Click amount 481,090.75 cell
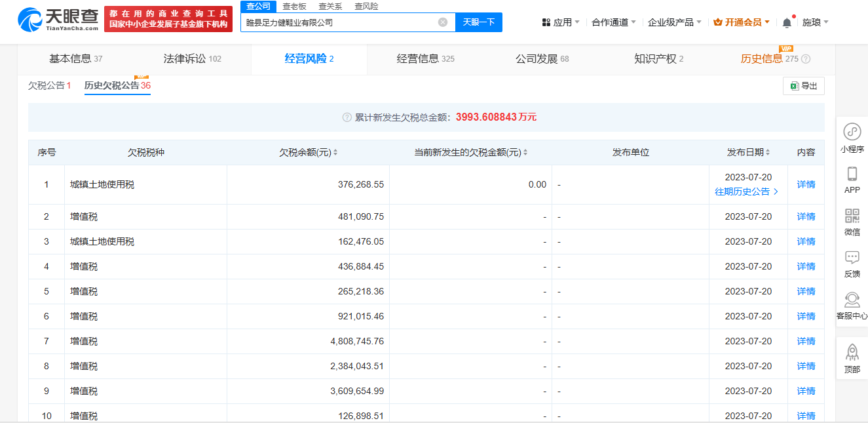868x423 pixels. click(x=361, y=216)
